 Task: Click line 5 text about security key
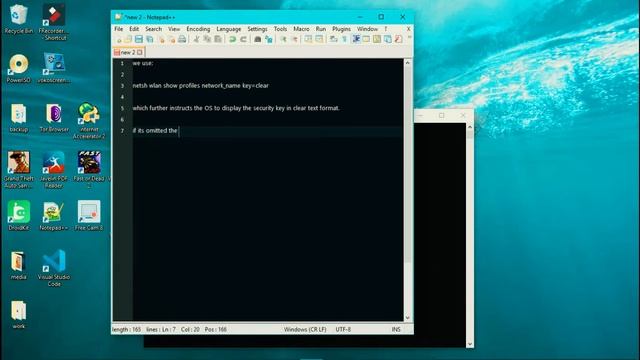pyautogui.click(x=236, y=108)
